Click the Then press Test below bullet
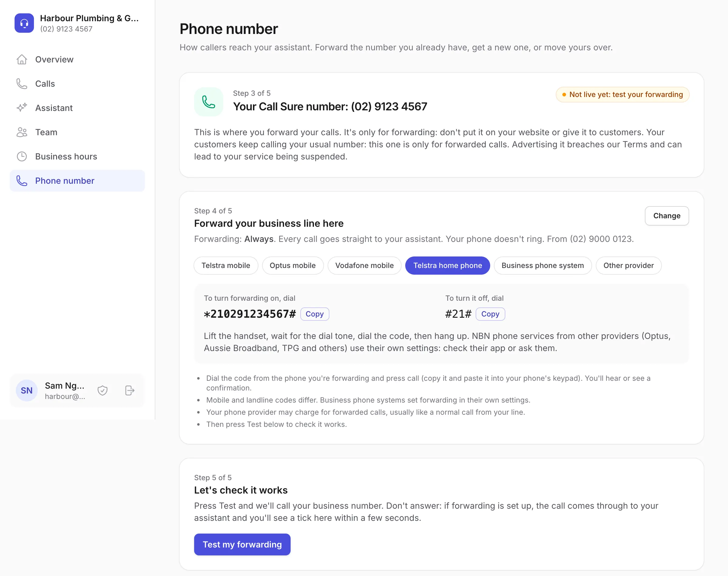 pos(276,424)
